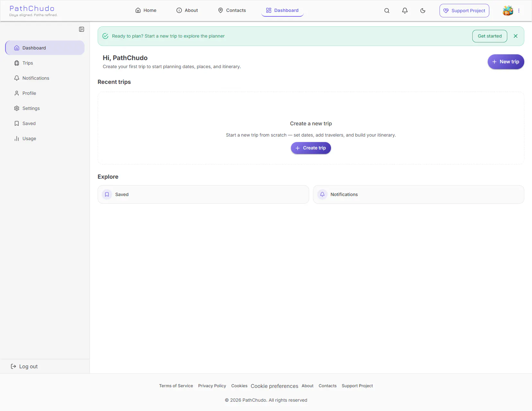Select Dashboard in the sidebar
The image size is (532, 411).
(x=45, y=48)
